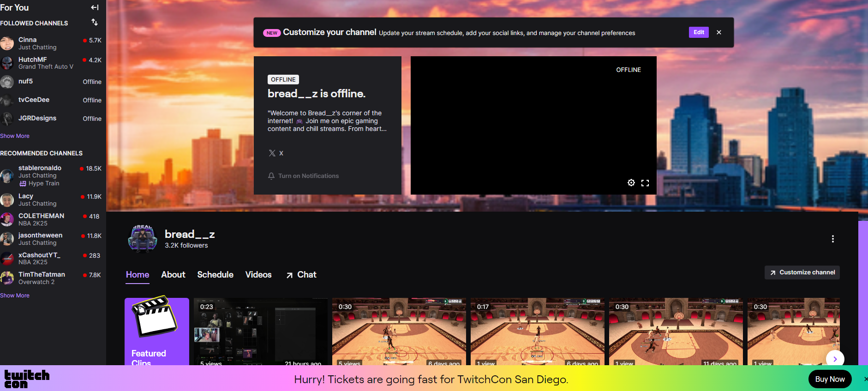
Task: Open the X social link
Action: point(276,153)
